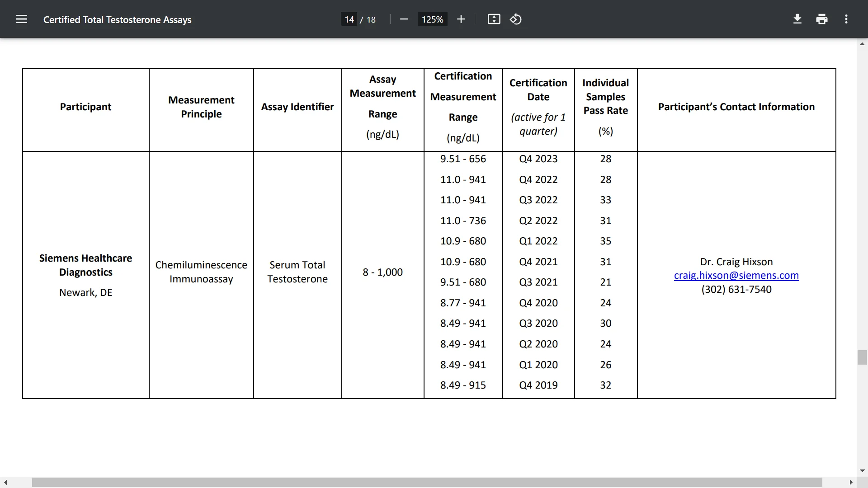868x488 pixels.
Task: Click the 35 pass rate value
Action: click(x=605, y=241)
